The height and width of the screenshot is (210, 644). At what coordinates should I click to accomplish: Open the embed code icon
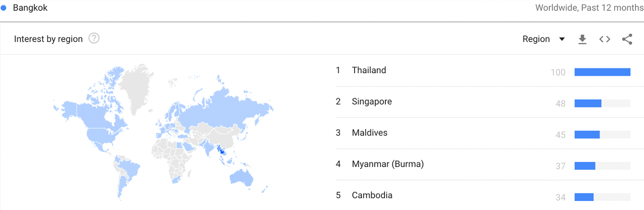[x=605, y=39]
